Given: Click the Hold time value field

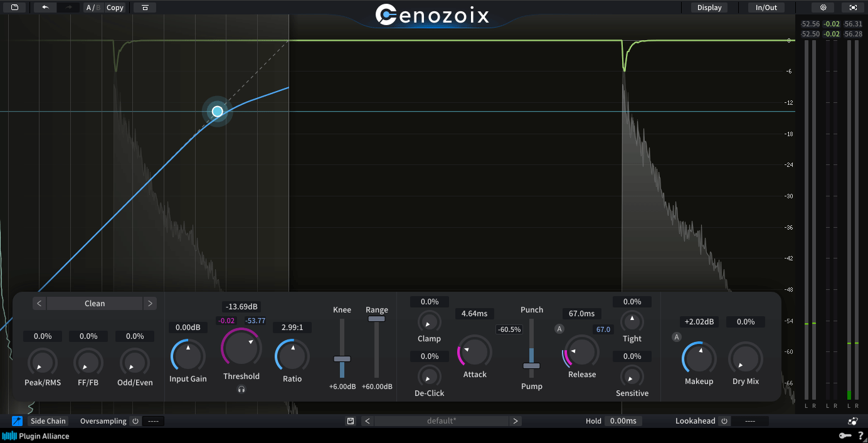Looking at the screenshot, I should click(x=623, y=421).
